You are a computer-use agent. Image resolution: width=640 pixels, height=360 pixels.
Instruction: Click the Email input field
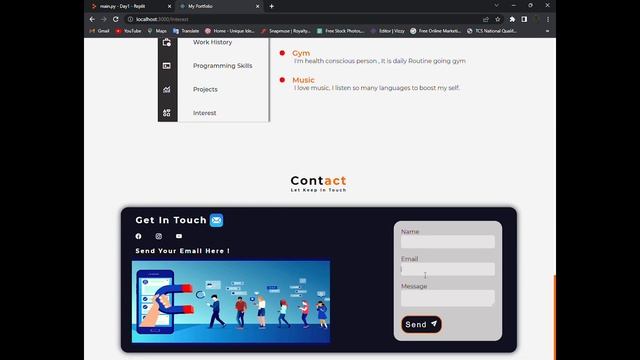click(x=448, y=269)
